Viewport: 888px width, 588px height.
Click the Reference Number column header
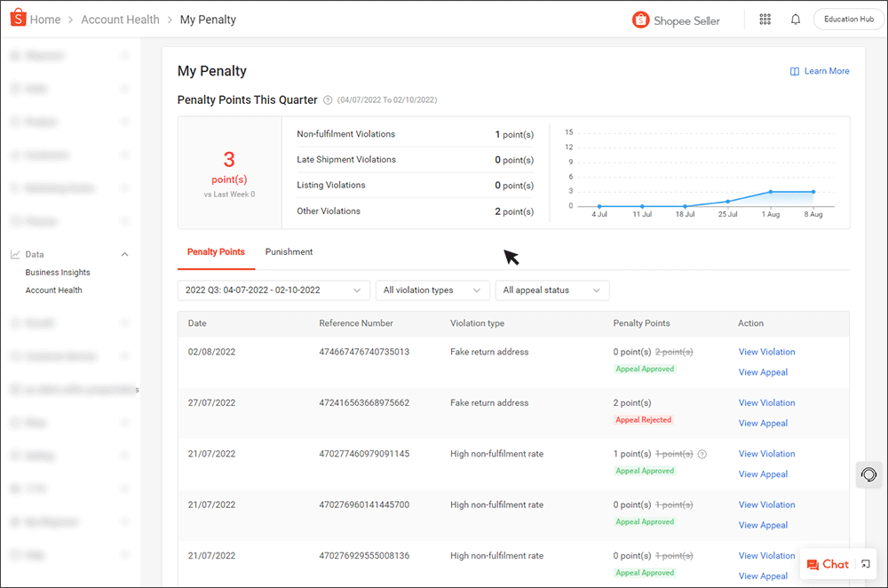point(356,323)
